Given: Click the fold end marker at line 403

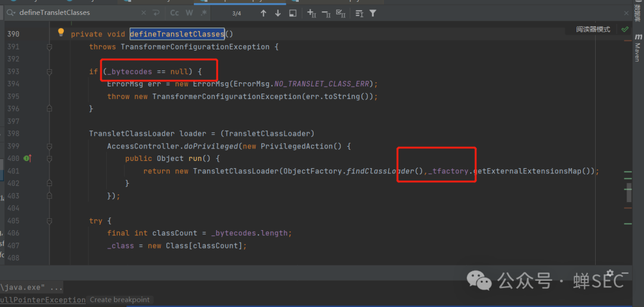Looking at the screenshot, I should (x=49, y=196).
